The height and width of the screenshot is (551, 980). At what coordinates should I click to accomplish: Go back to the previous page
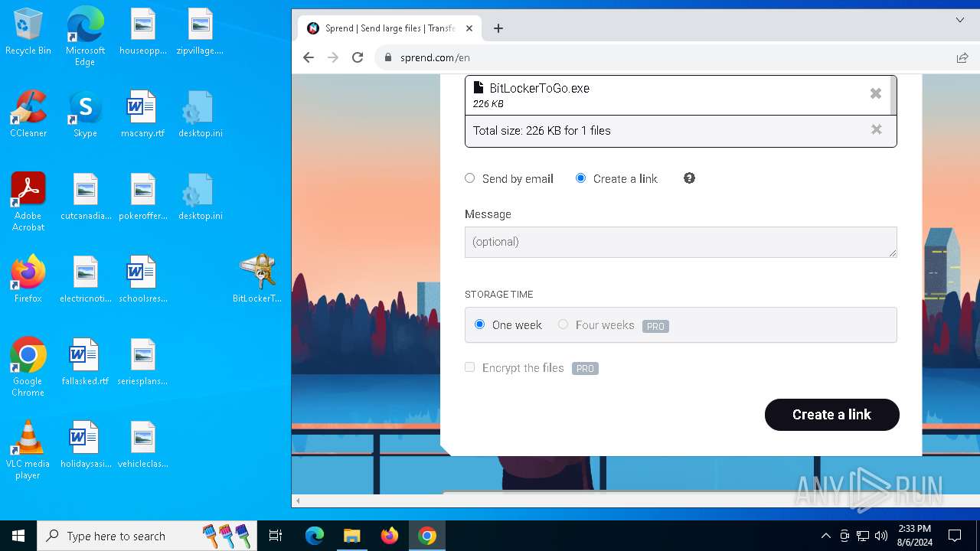click(309, 57)
